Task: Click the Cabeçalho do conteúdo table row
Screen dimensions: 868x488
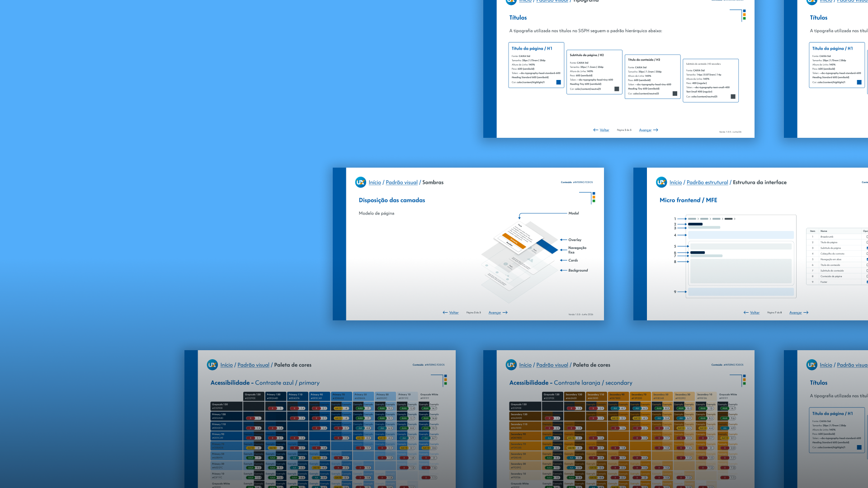Action: click(x=837, y=253)
